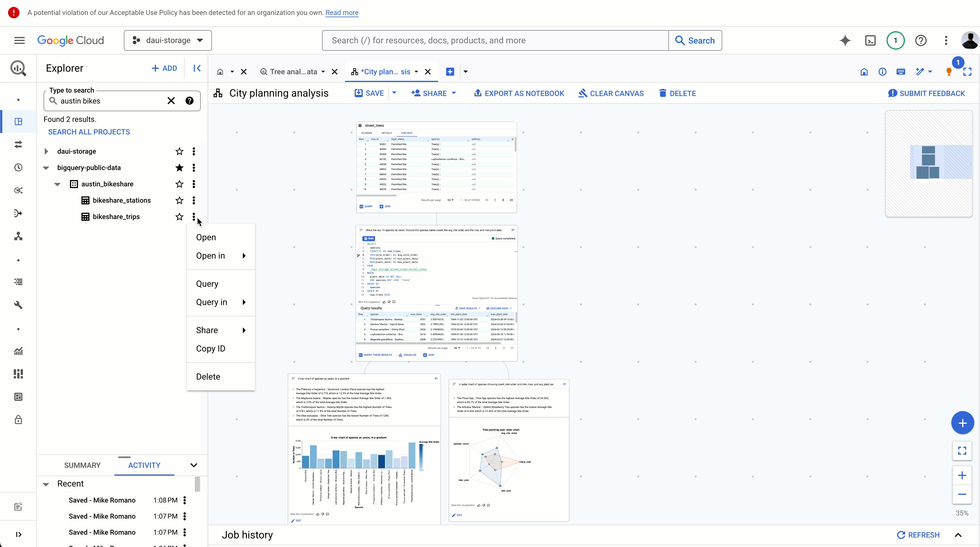Select Query from context menu
980x547 pixels.
(x=207, y=283)
